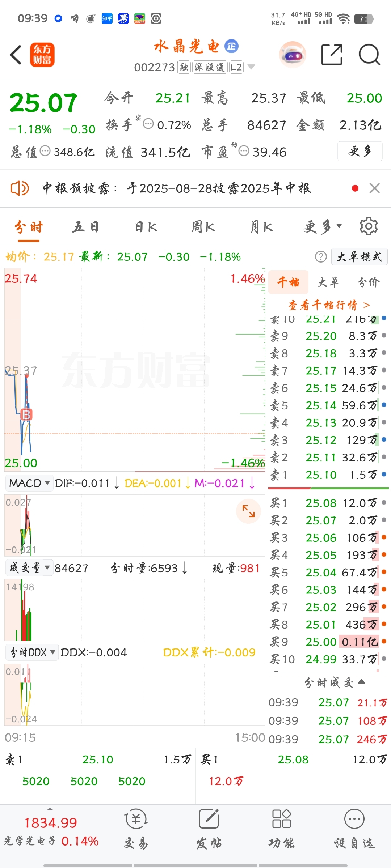This screenshot has width=391, height=868.
Task: Tap the 买1 row price 25.08 in order book
Action: click(x=321, y=503)
